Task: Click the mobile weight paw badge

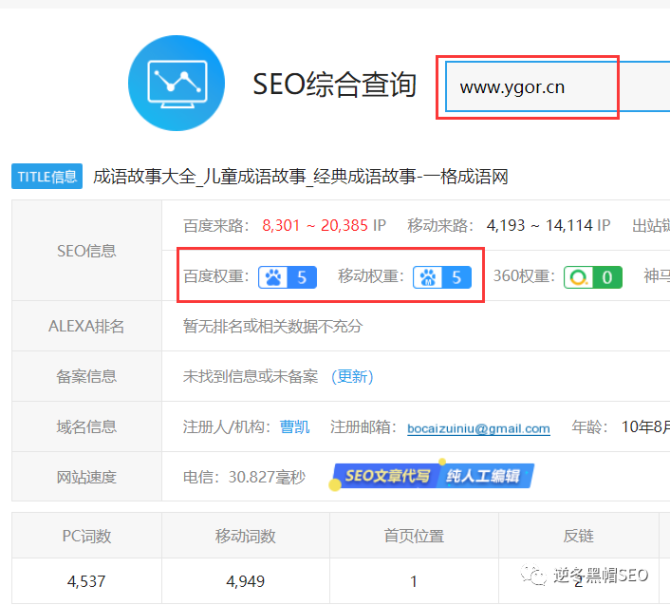Action: click(x=442, y=277)
